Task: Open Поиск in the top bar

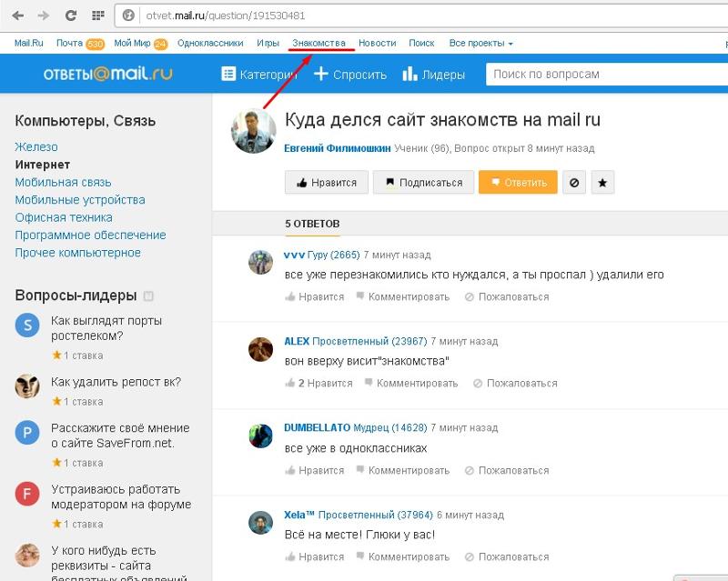Action: 421,43
